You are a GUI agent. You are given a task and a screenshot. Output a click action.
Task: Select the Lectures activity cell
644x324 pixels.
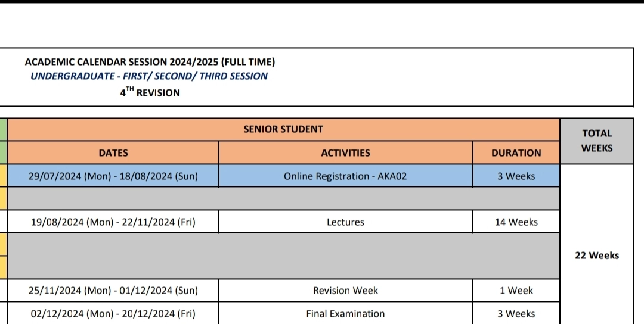pyautogui.click(x=345, y=222)
